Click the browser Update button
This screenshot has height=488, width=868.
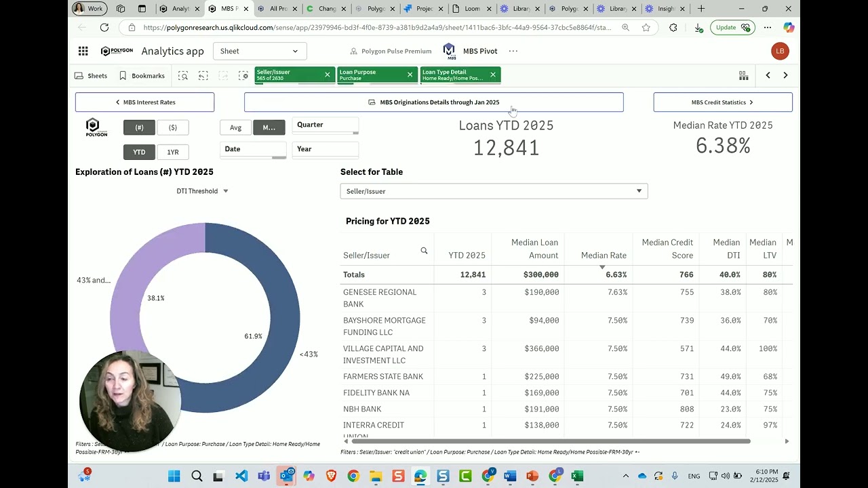pos(733,28)
